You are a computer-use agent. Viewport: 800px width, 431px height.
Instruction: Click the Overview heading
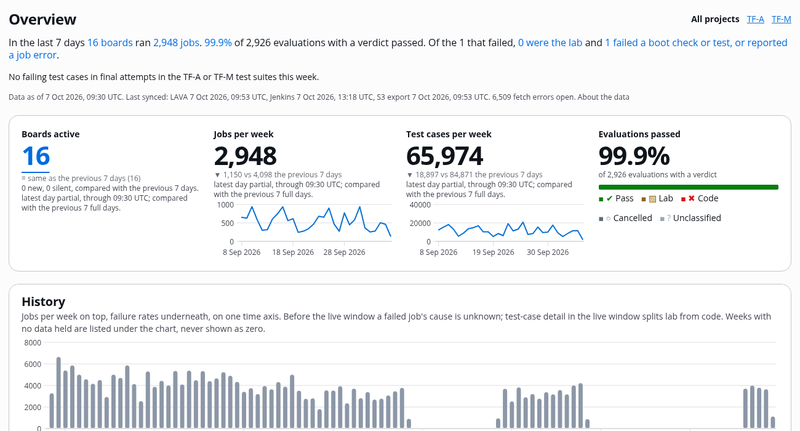point(42,19)
